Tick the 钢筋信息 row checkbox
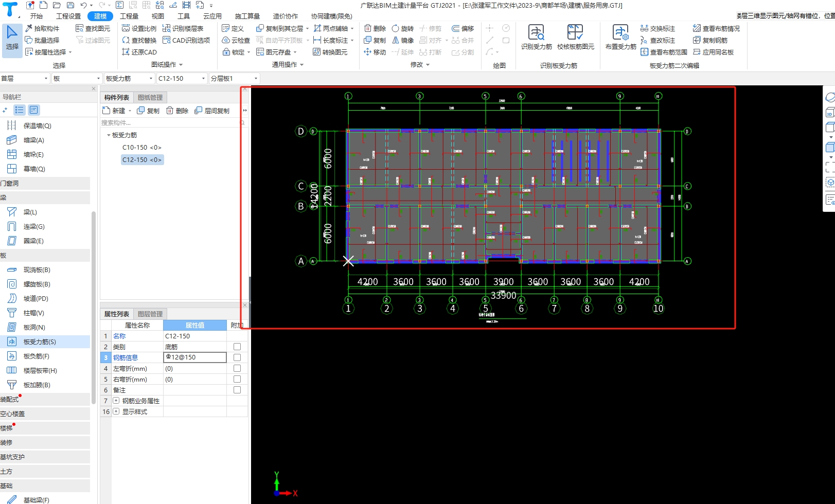835x504 pixels. (x=237, y=357)
